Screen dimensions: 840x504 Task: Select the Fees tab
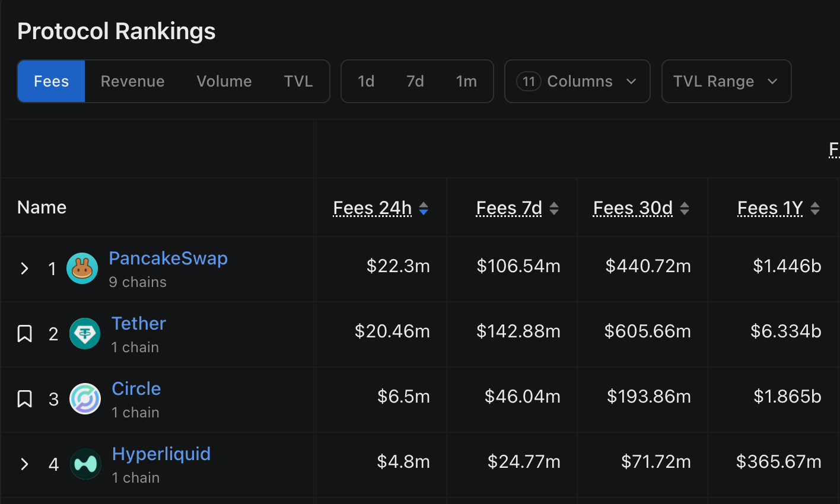tap(51, 81)
